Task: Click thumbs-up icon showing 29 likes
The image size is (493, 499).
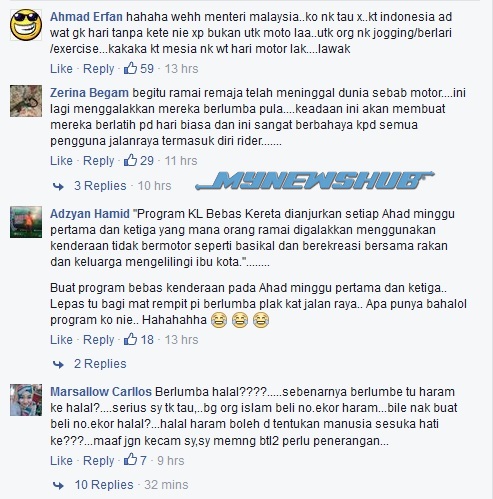Action: (x=130, y=160)
